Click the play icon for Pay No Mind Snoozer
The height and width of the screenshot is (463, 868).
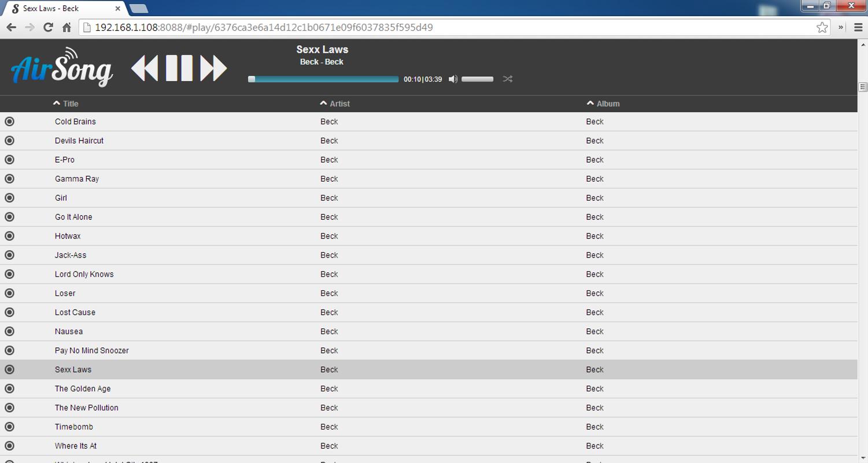tap(9, 351)
